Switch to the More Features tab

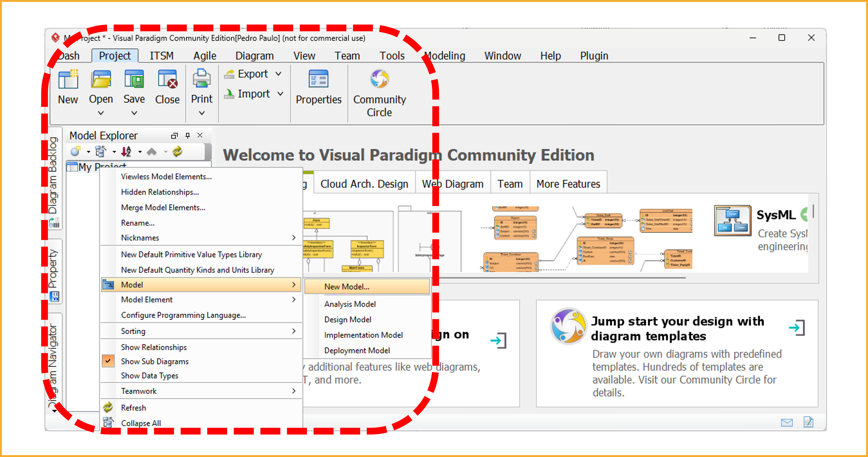[x=568, y=184]
